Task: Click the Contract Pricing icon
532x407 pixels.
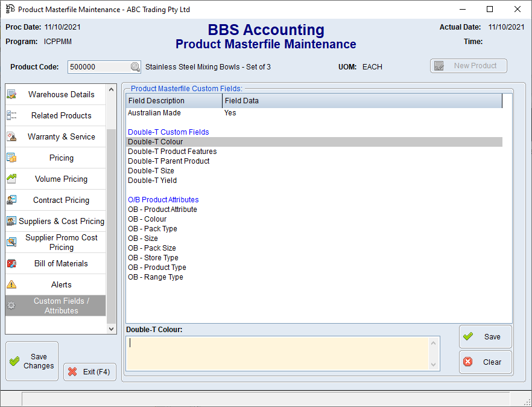Action: tap(11, 200)
